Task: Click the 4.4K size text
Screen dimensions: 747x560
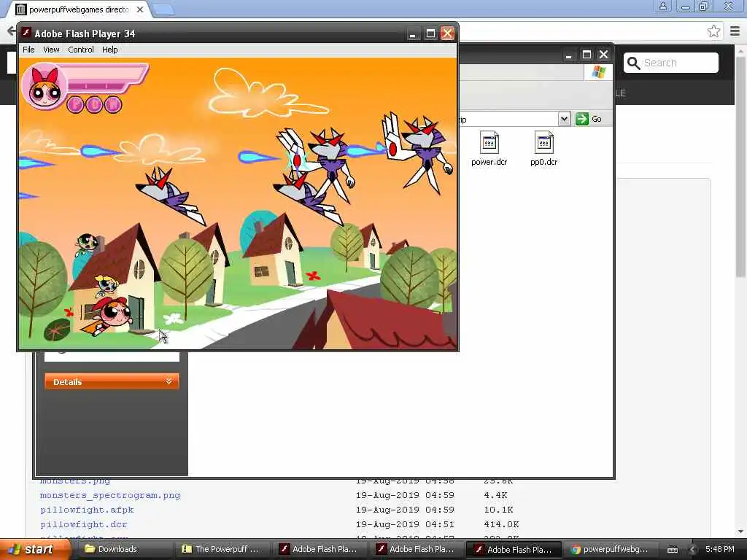Action: (x=495, y=495)
